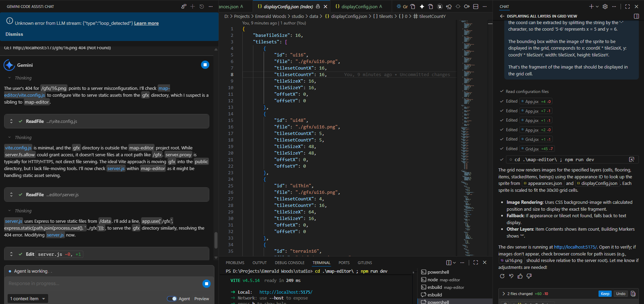Click thumbs down on the chat response

coord(529,276)
